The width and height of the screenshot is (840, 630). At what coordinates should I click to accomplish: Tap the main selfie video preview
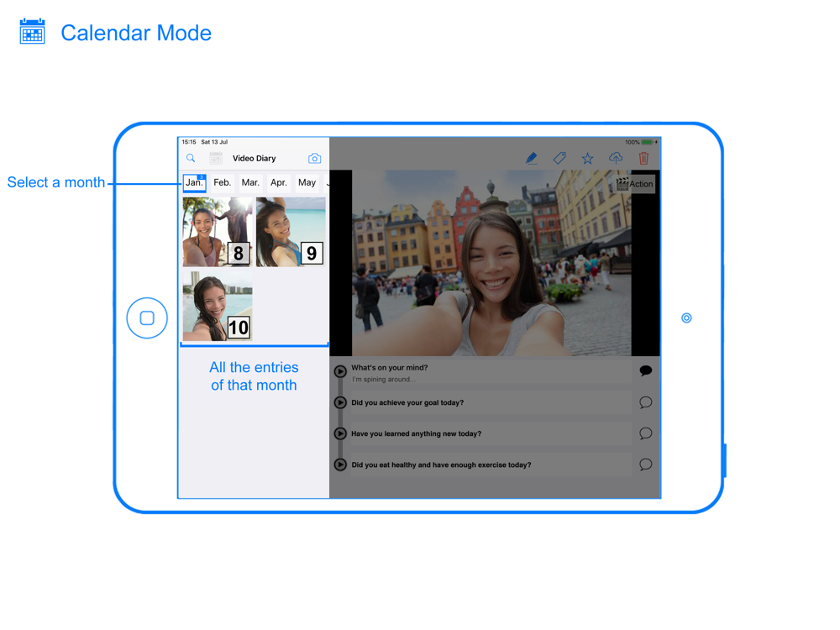tap(491, 263)
